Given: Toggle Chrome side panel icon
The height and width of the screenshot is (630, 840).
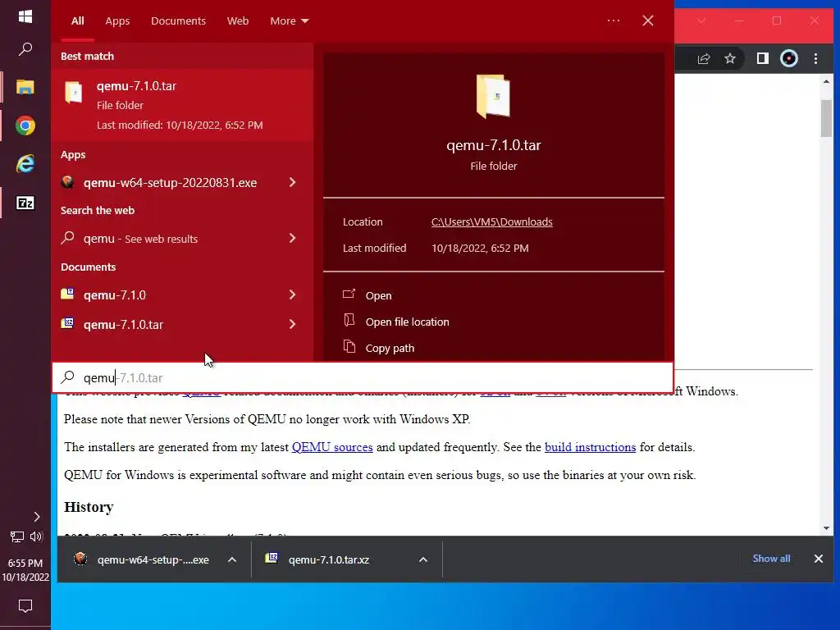Looking at the screenshot, I should pos(762,58).
